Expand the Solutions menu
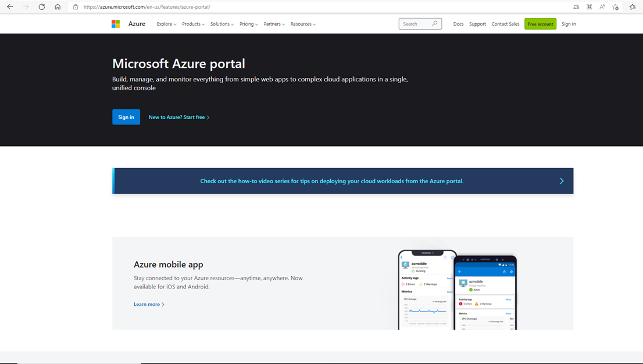The height and width of the screenshot is (364, 643). tap(222, 24)
